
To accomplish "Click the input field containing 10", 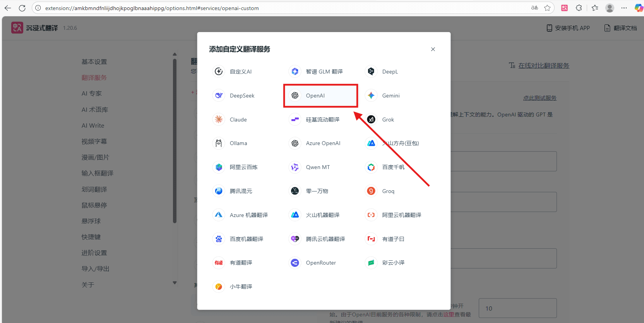I will tap(517, 308).
